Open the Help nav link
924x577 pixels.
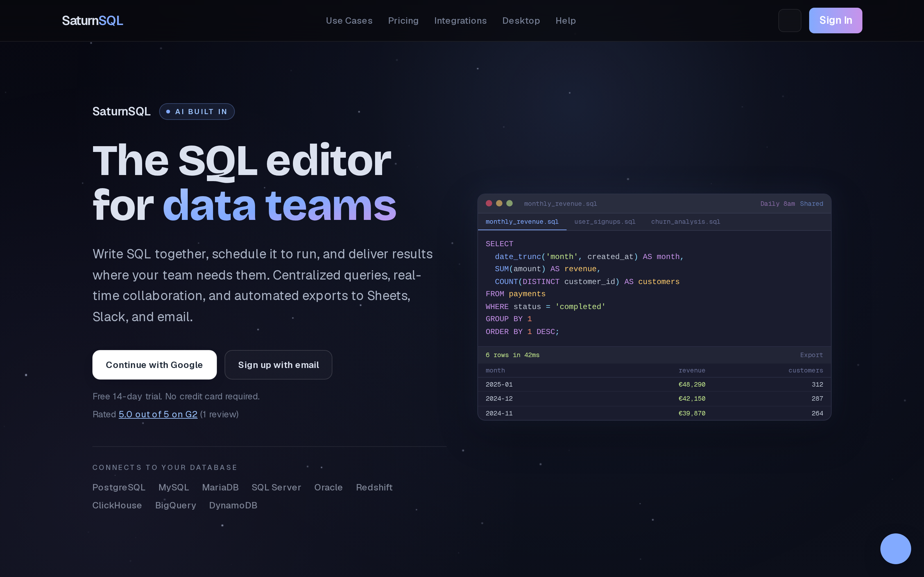pyautogui.click(x=566, y=21)
